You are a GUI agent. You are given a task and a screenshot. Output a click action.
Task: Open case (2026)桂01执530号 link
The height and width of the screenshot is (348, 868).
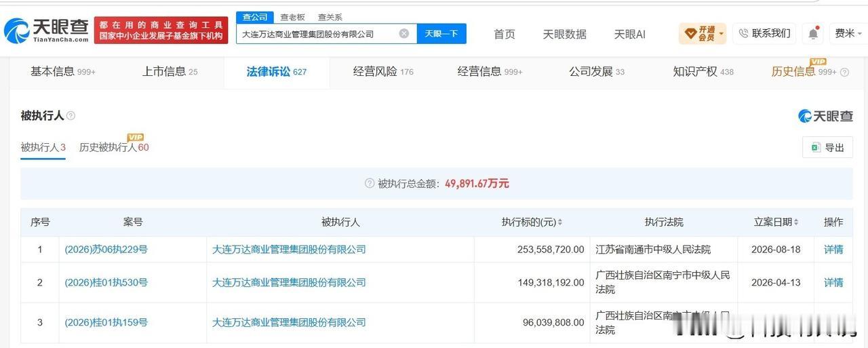coord(106,282)
